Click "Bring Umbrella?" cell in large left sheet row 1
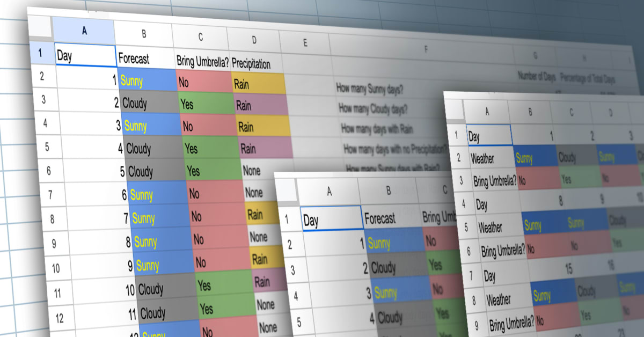644x337 pixels. [203, 62]
